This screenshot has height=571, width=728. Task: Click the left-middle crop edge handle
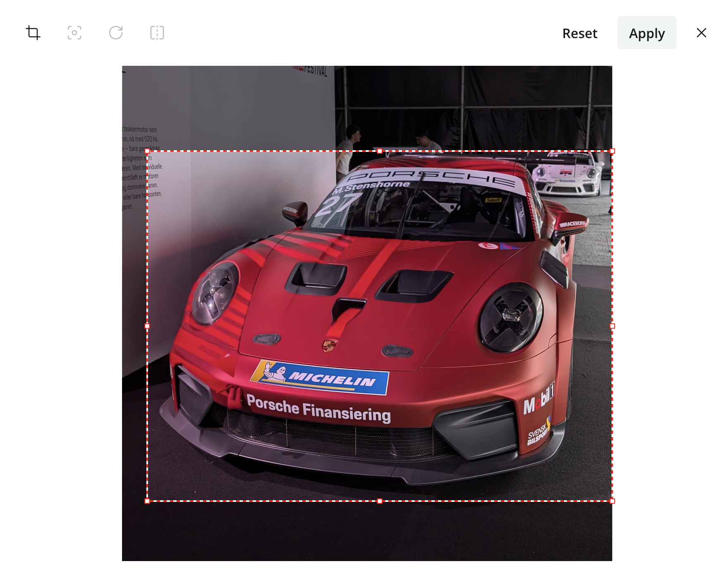tap(147, 326)
